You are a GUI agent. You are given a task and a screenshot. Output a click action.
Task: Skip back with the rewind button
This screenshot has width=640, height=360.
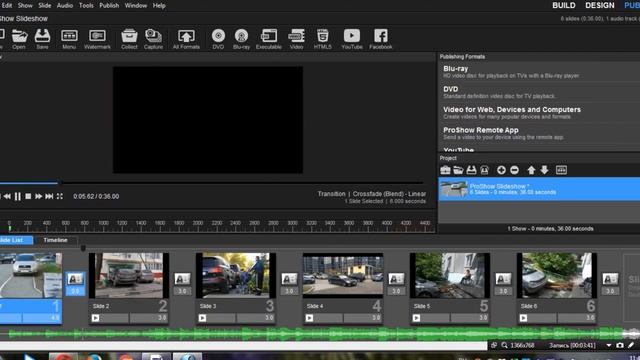pos(7,196)
